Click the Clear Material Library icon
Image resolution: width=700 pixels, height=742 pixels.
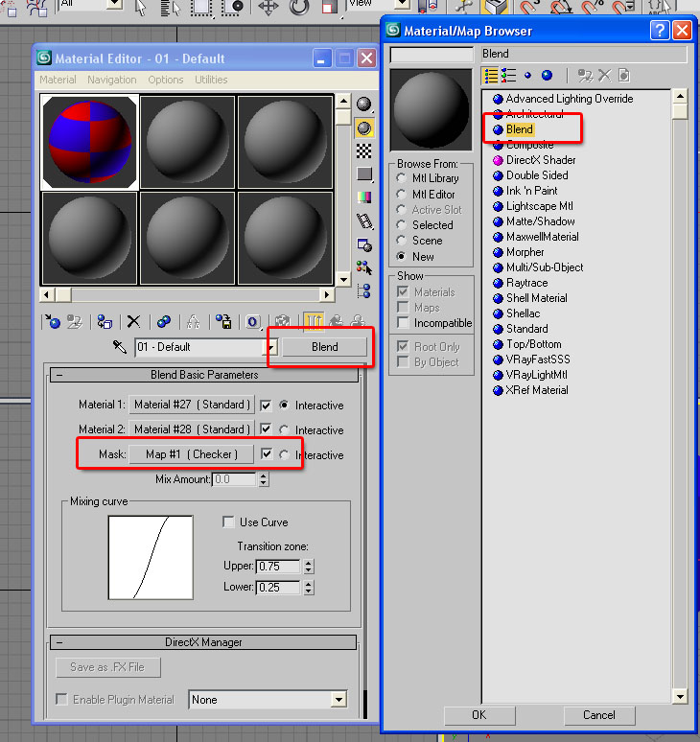[624, 75]
